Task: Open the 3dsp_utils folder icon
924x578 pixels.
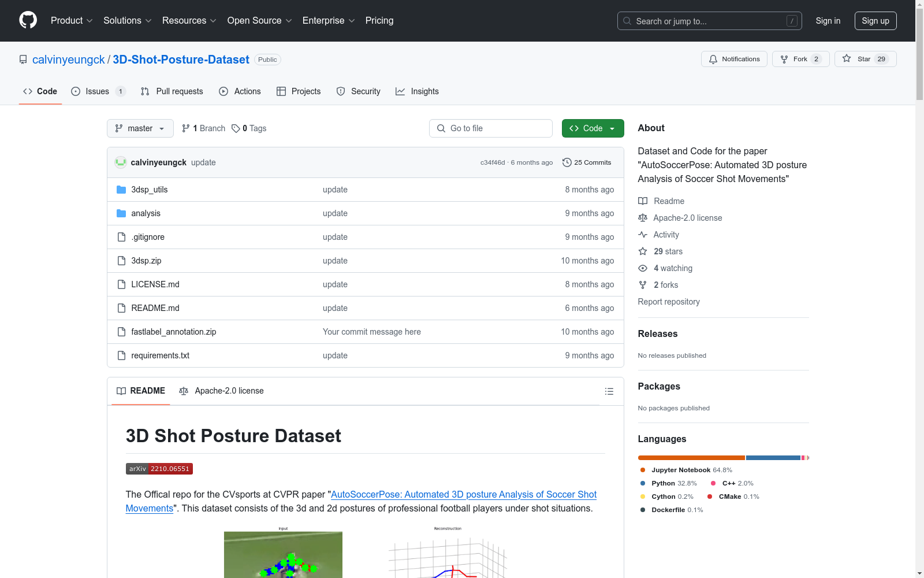Action: pos(121,190)
